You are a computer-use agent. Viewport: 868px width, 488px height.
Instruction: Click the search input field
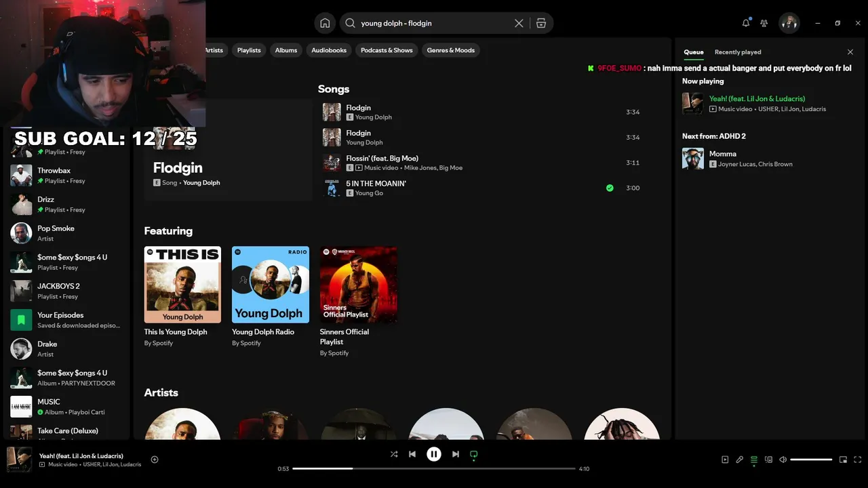[434, 23]
